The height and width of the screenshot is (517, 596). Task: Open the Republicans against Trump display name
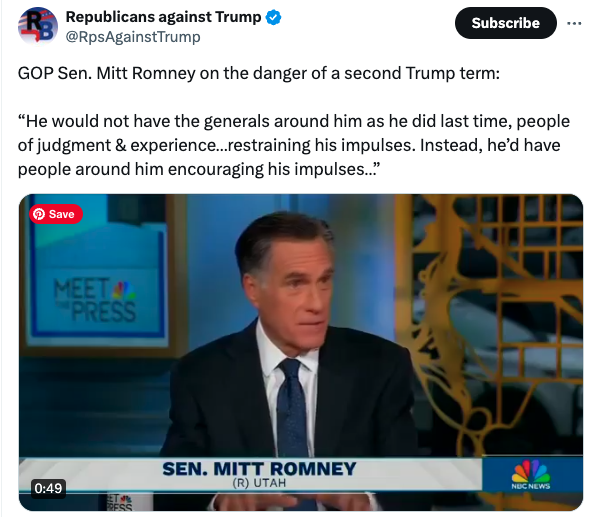163,17
